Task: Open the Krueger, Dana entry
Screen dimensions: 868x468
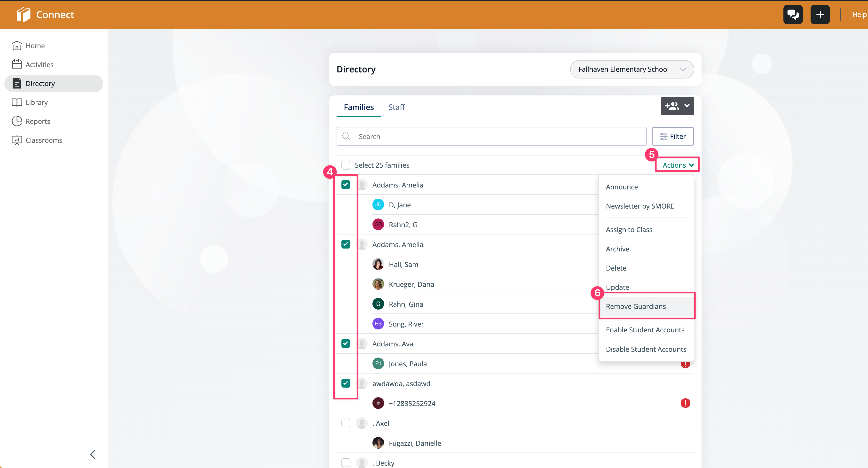Action: 411,284
